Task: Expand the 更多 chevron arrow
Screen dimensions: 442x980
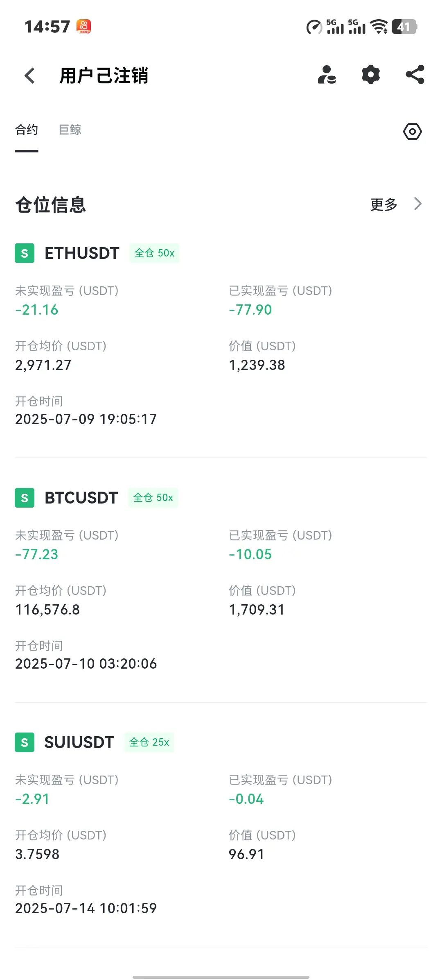Action: (x=417, y=204)
